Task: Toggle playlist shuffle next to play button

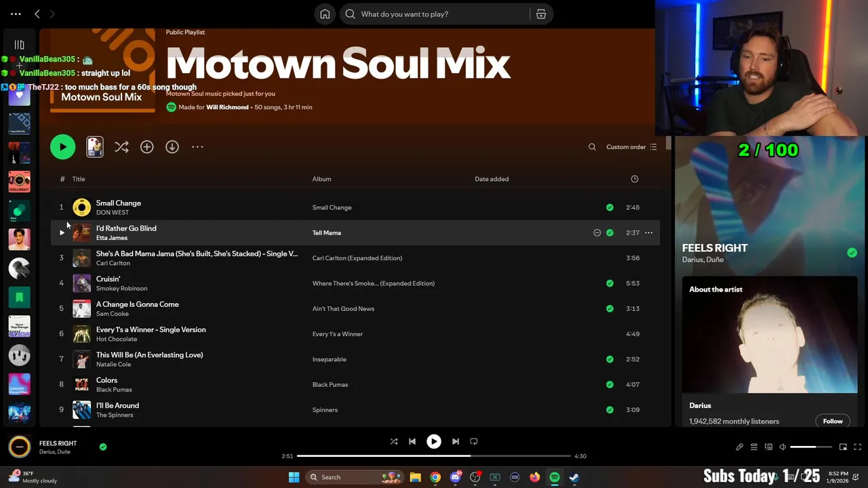Action: click(x=121, y=147)
